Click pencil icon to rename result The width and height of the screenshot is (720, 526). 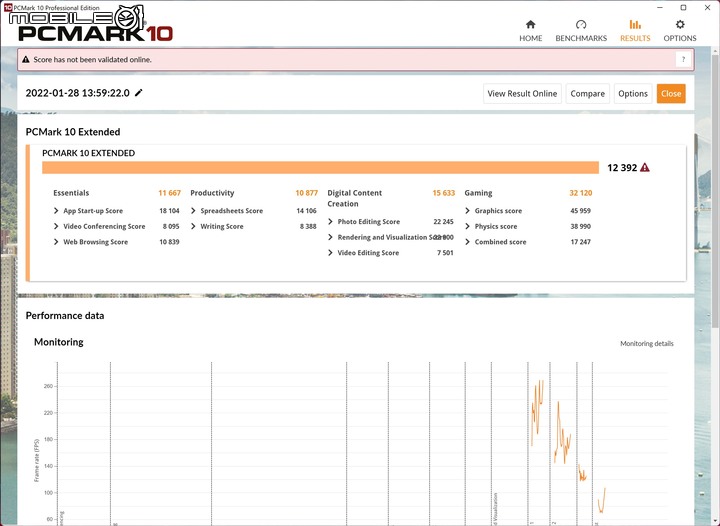pos(139,93)
